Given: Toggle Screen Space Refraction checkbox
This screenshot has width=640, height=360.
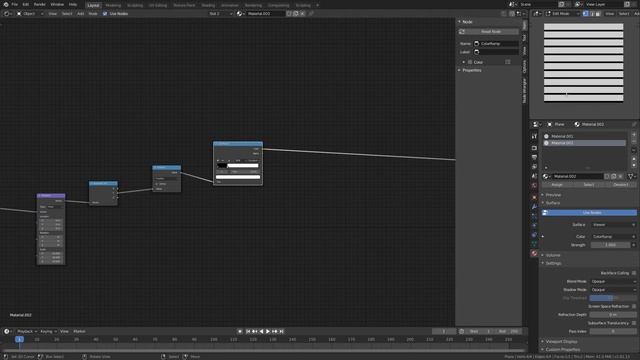Looking at the screenshot, I should pyautogui.click(x=634, y=307).
